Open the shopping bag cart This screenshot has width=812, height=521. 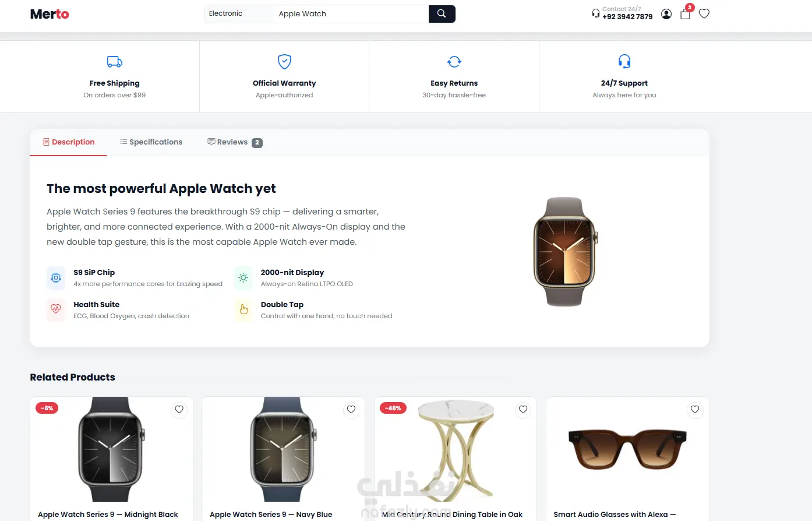(686, 13)
